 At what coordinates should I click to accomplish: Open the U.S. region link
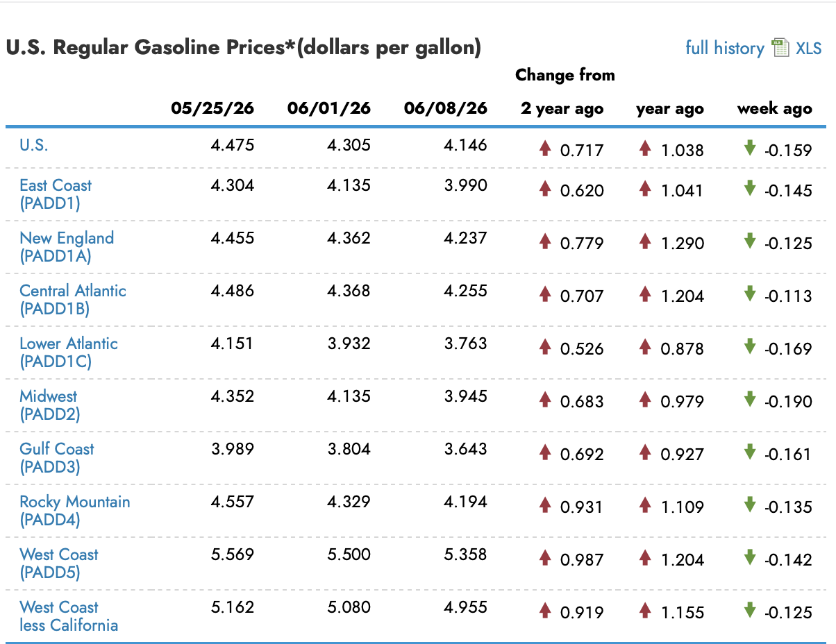pyautogui.click(x=34, y=145)
